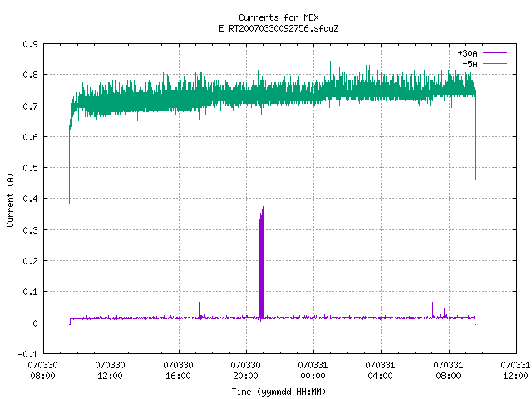Image resolution: width=532 pixels, height=399 pixels.
Task: Click the y-axis label 'Current (A)'
Action: [10, 199]
